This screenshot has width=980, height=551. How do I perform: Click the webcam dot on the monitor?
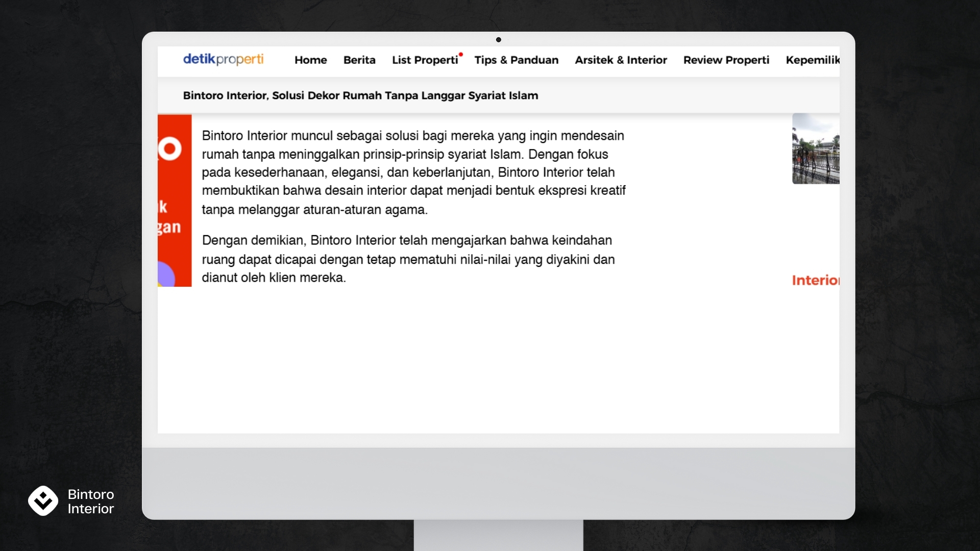pos(498,40)
